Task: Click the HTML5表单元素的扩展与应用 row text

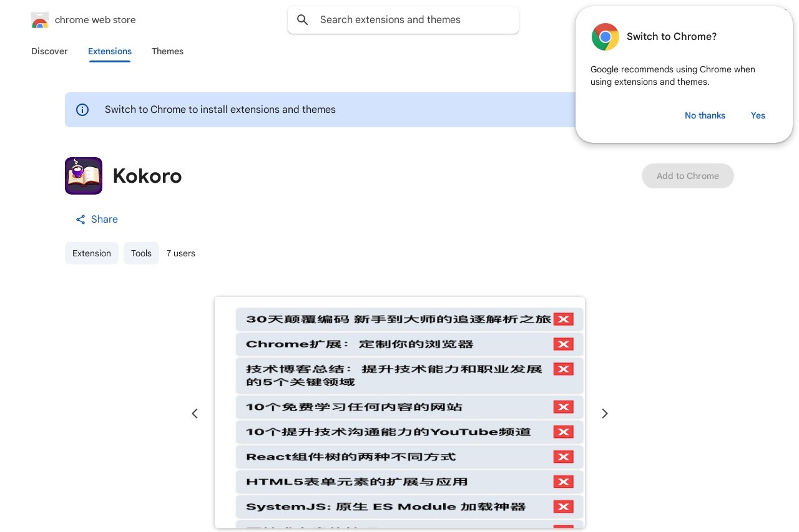Action: point(357,482)
